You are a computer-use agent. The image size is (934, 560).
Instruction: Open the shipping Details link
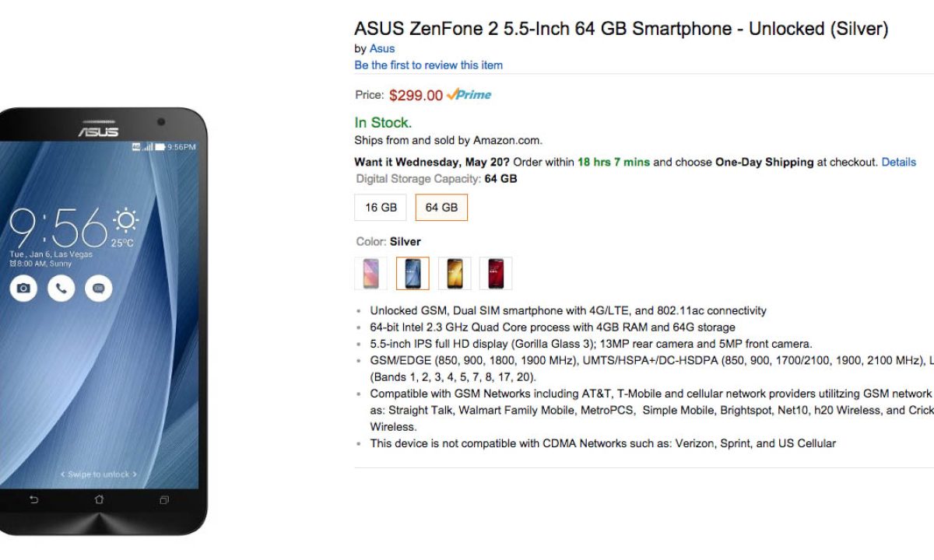[898, 163]
